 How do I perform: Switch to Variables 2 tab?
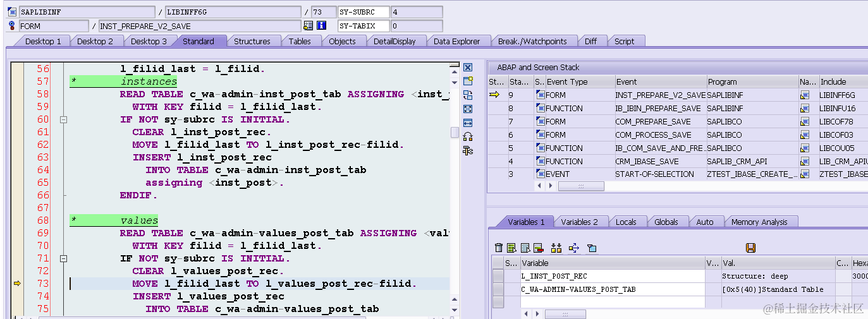[x=580, y=222]
